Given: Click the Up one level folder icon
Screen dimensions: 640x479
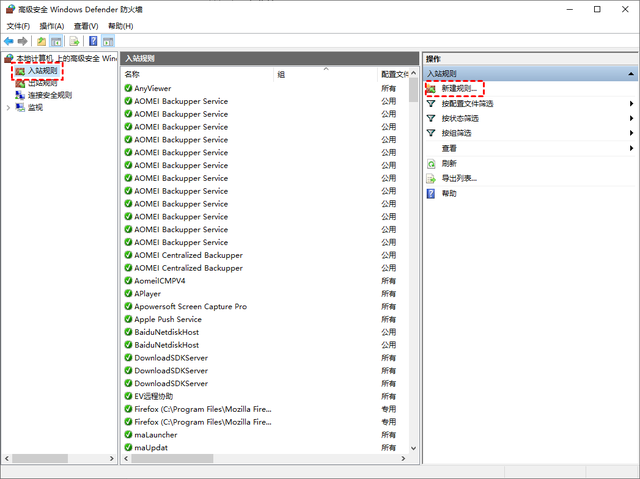Looking at the screenshot, I should pos(41,41).
